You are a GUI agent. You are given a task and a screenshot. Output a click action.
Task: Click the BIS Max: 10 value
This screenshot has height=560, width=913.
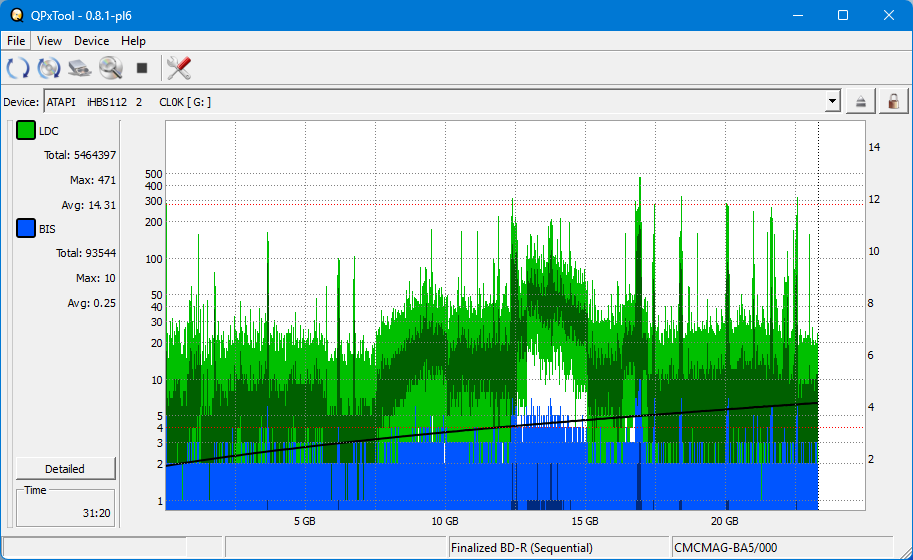click(95, 278)
